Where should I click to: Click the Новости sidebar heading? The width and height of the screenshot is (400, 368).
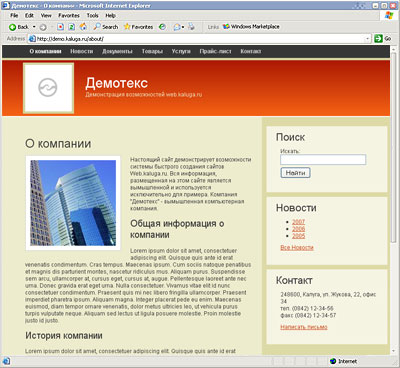tap(296, 208)
